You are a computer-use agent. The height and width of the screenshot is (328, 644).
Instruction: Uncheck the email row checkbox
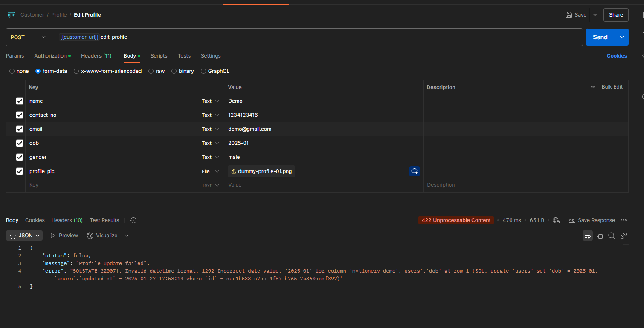pos(20,129)
